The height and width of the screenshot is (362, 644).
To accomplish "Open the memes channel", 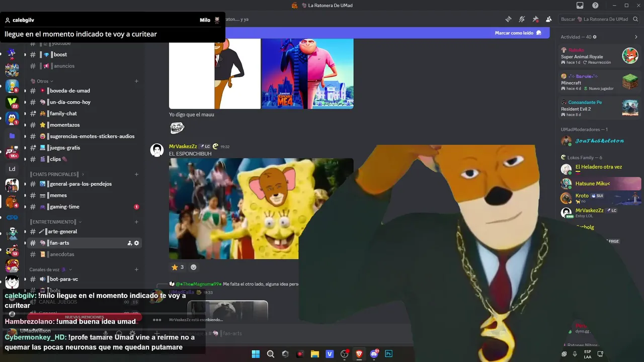I will click(84, 195).
